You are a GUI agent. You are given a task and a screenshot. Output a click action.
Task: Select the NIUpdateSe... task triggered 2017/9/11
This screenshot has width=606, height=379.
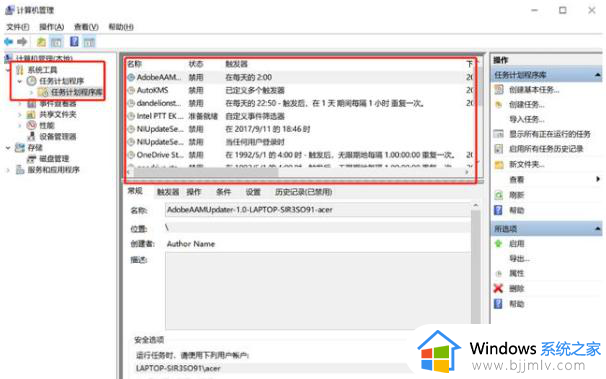pos(301,129)
